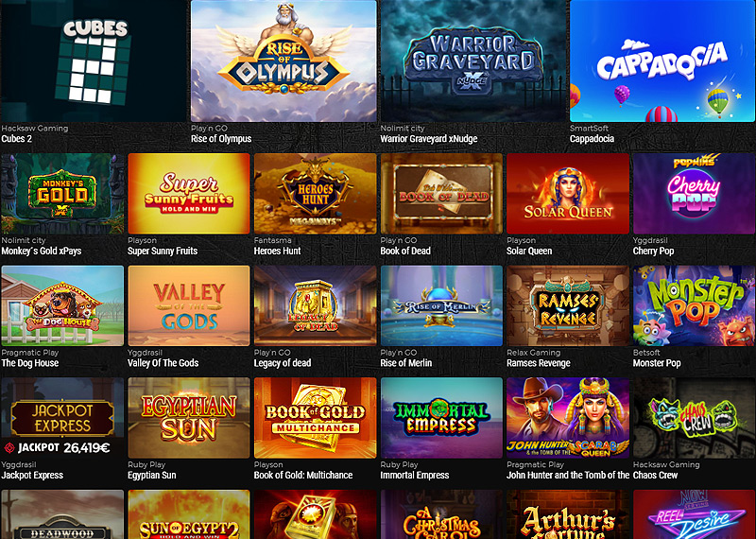Open The Dog House game tile
Viewport: 756px width, 539px height.
point(62,305)
